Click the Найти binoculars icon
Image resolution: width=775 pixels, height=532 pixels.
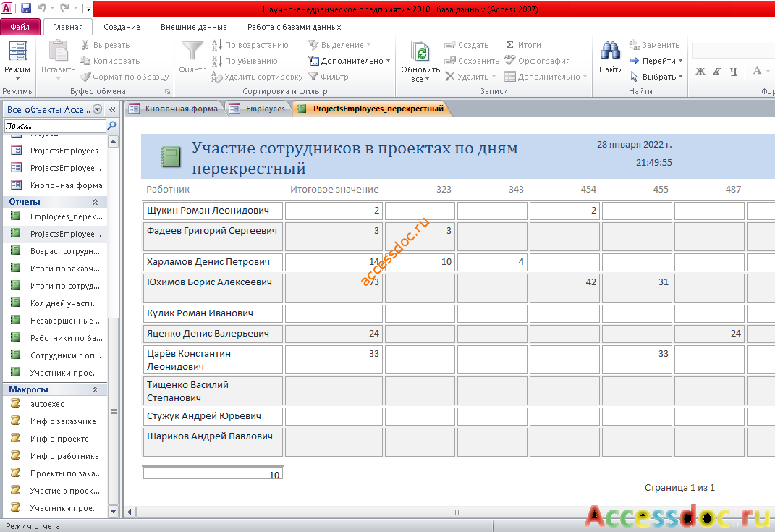(x=611, y=51)
